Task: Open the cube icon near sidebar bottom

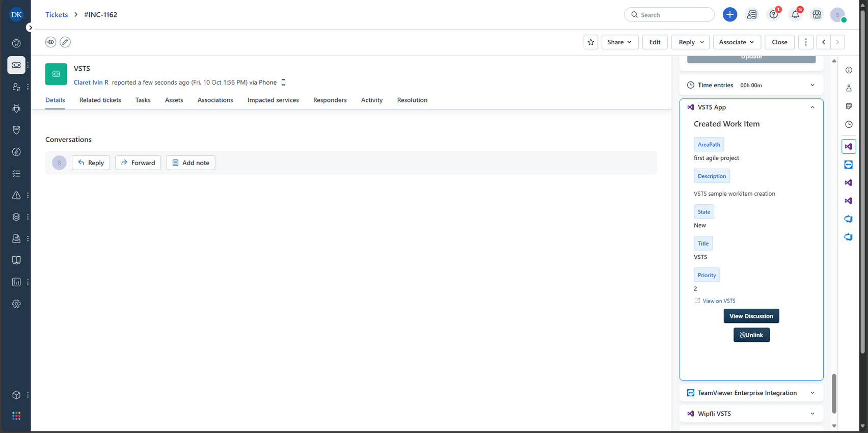Action: [16, 395]
